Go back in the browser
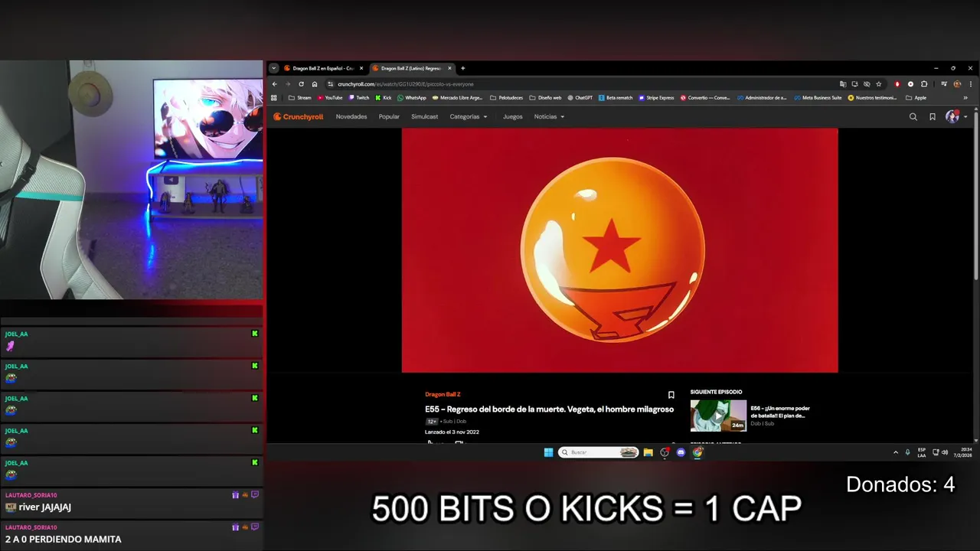Image resolution: width=980 pixels, height=551 pixels. click(274, 84)
